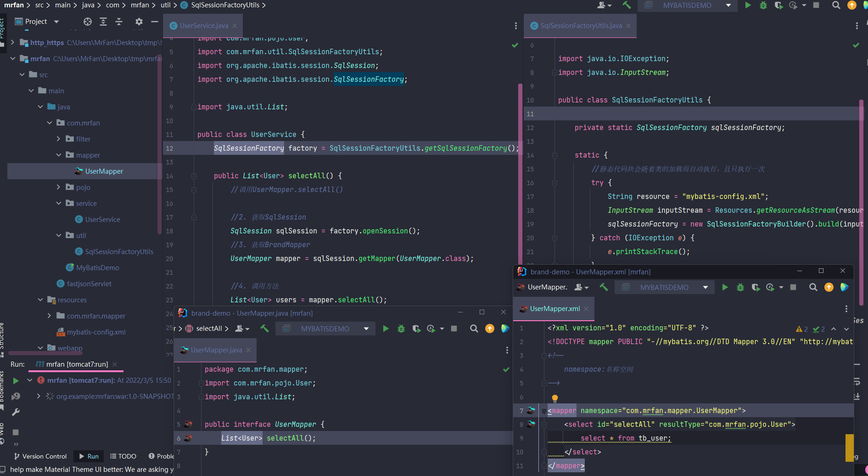Stop process in Run panel sidebar
The width and height of the screenshot is (868, 476).
(x=16, y=432)
